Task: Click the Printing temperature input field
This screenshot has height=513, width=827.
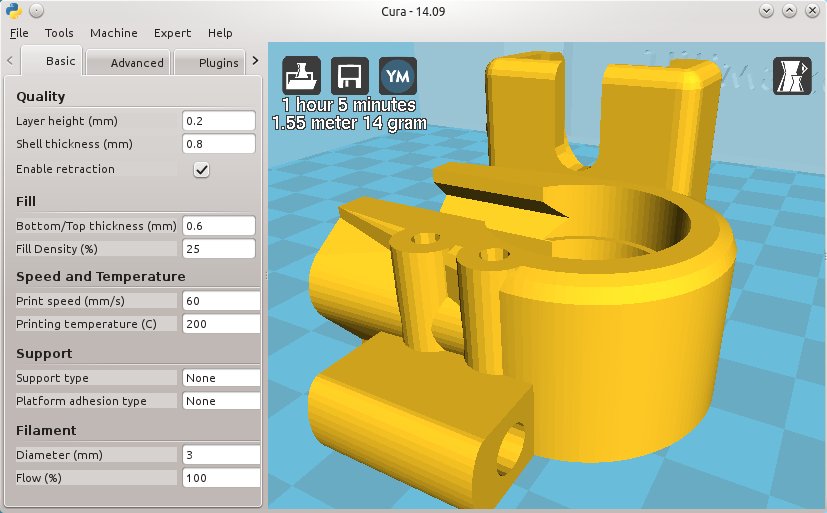Action: 219,325
